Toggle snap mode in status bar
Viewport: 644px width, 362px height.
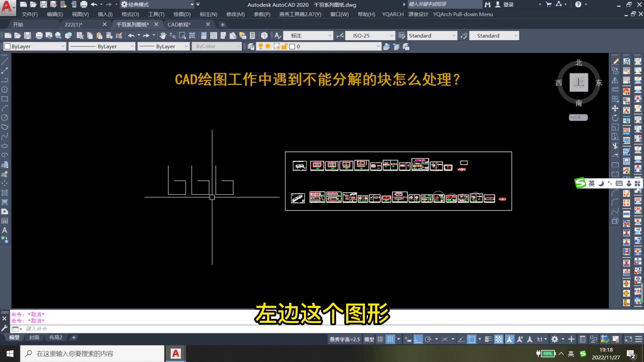coord(390,339)
